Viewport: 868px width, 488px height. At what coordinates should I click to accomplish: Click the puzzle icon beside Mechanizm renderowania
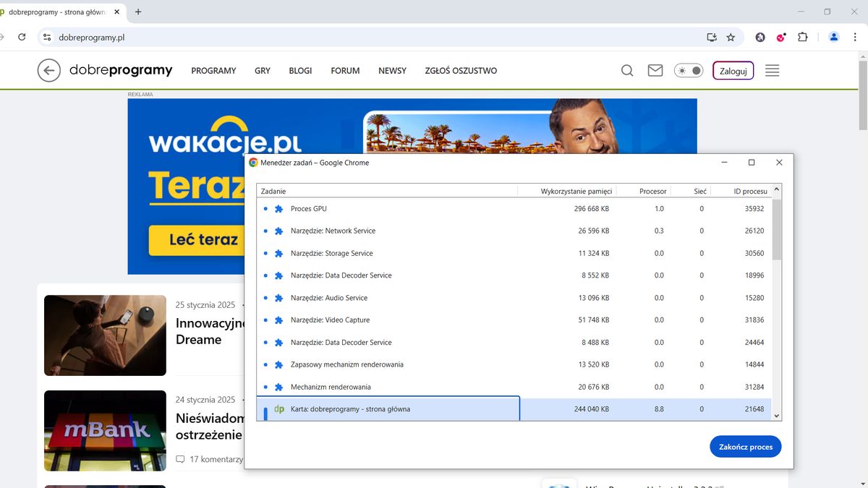pos(278,387)
